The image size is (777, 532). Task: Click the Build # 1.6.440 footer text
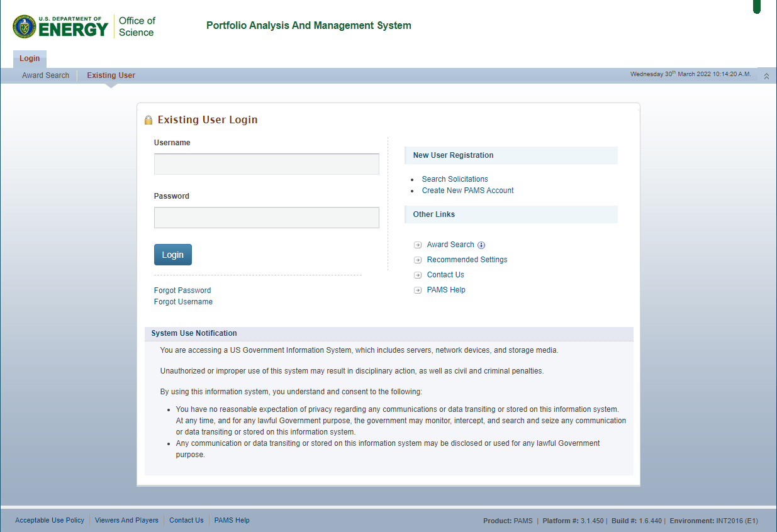point(635,521)
